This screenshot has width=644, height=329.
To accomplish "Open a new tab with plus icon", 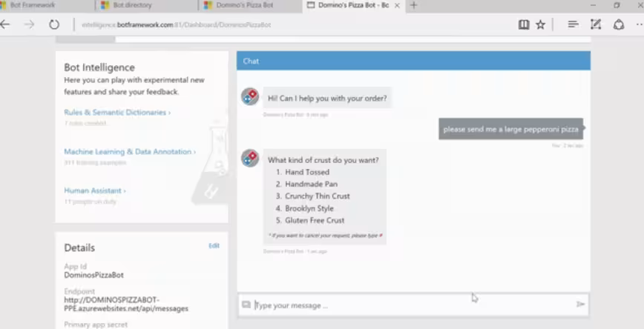I will coord(413,5).
